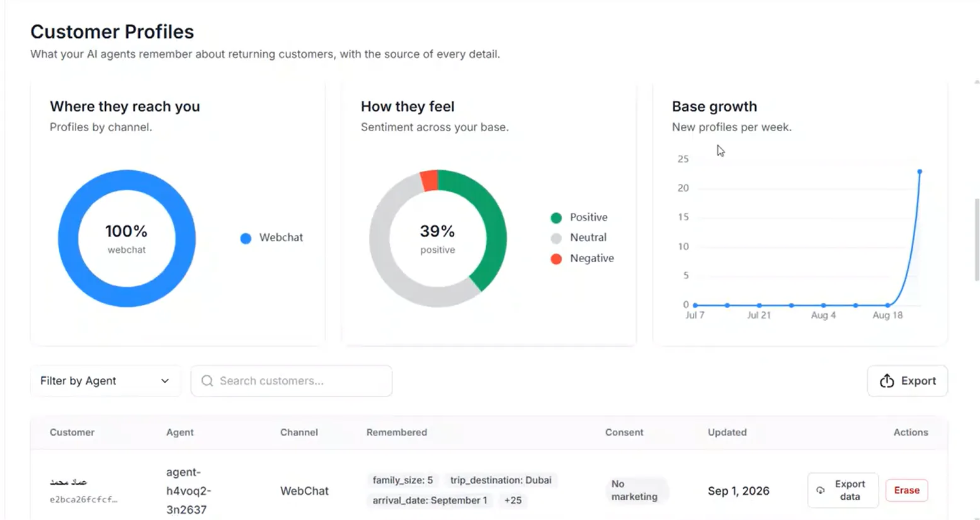The width and height of the screenshot is (980, 520).
Task: Click the 39% positive donut center
Action: tap(438, 238)
